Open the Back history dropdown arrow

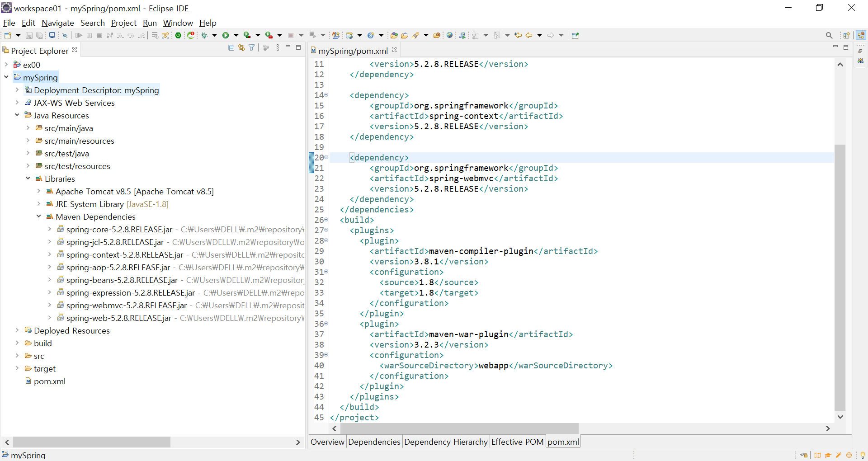pos(539,35)
